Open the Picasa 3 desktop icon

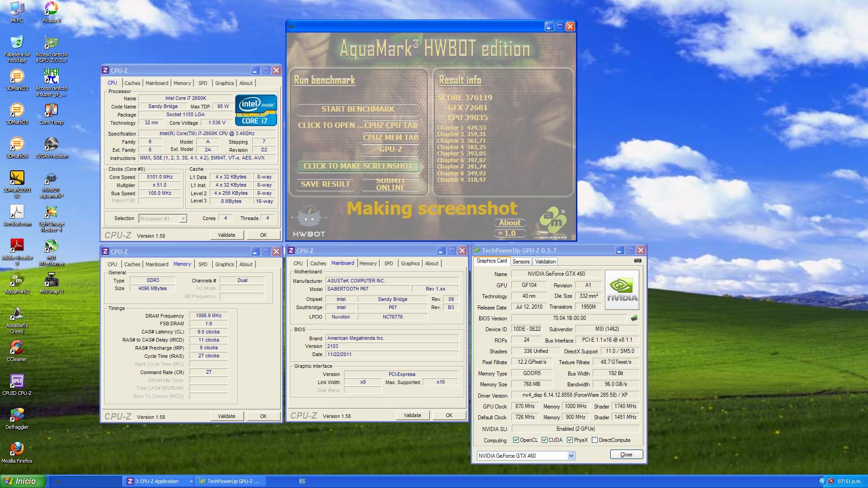tap(51, 12)
